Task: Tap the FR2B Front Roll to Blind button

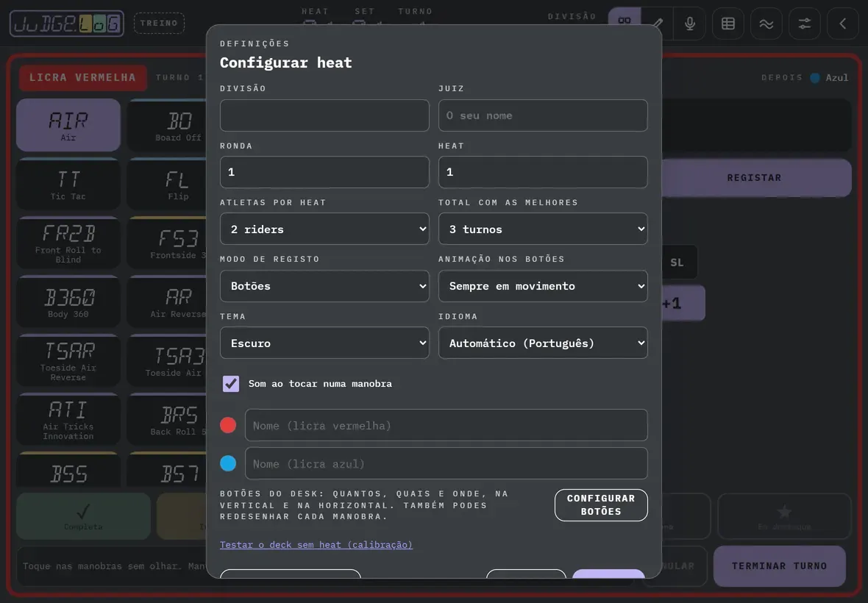Action: point(68,243)
